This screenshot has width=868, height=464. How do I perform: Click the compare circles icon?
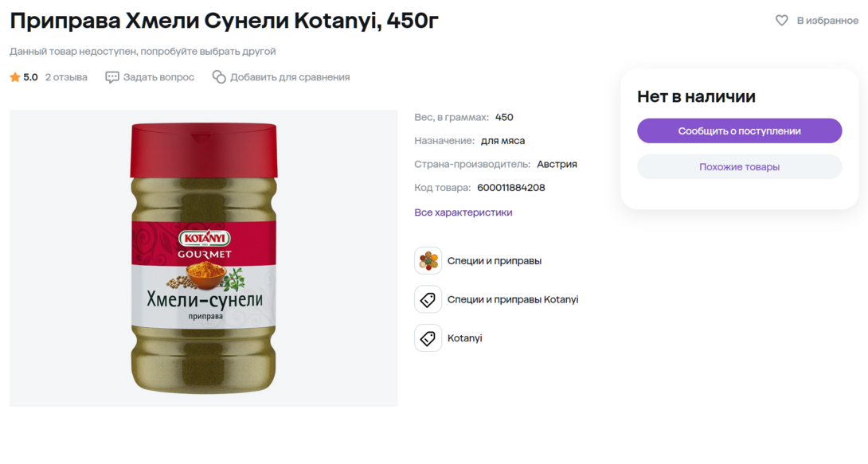(219, 77)
